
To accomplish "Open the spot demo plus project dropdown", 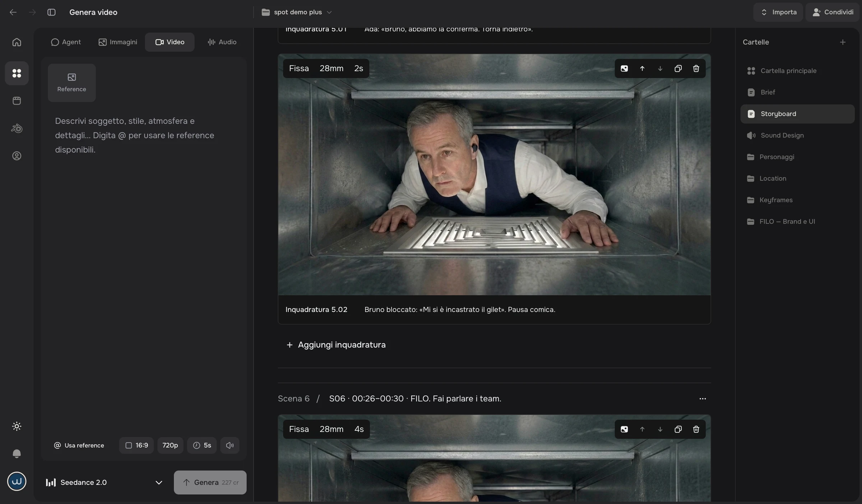I will pyautogui.click(x=297, y=12).
